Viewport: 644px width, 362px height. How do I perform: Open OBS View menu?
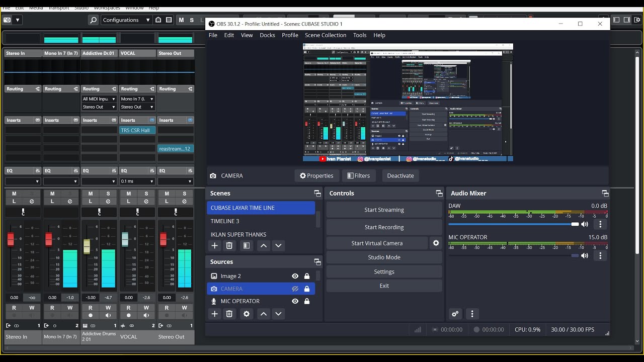pos(247,35)
